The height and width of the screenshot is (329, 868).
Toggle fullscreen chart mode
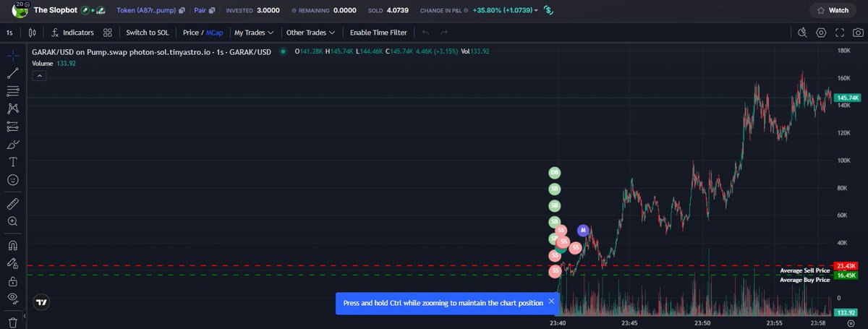[x=840, y=33]
